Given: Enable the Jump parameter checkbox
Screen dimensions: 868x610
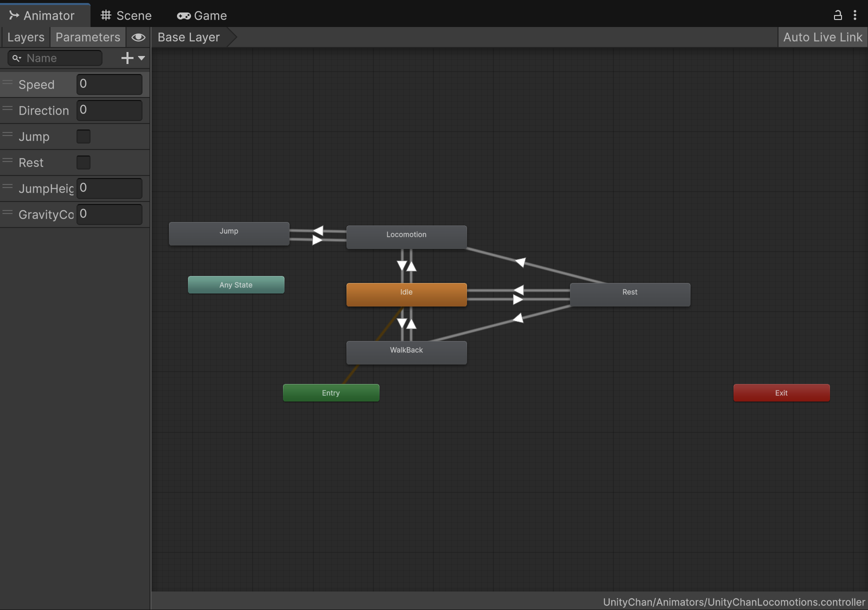Looking at the screenshot, I should click(83, 136).
